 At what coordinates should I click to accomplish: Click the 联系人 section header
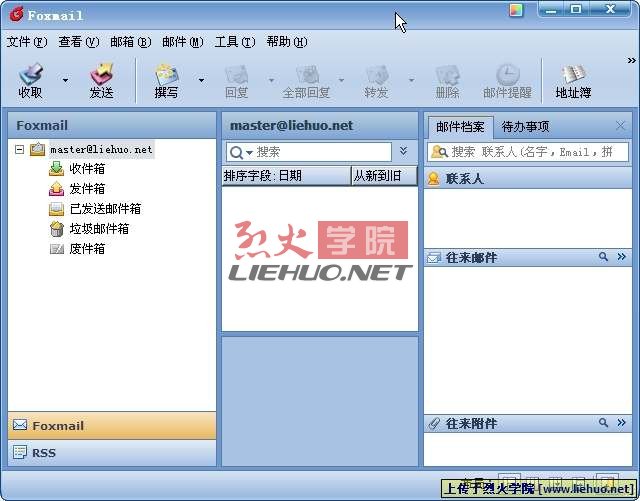(528, 178)
